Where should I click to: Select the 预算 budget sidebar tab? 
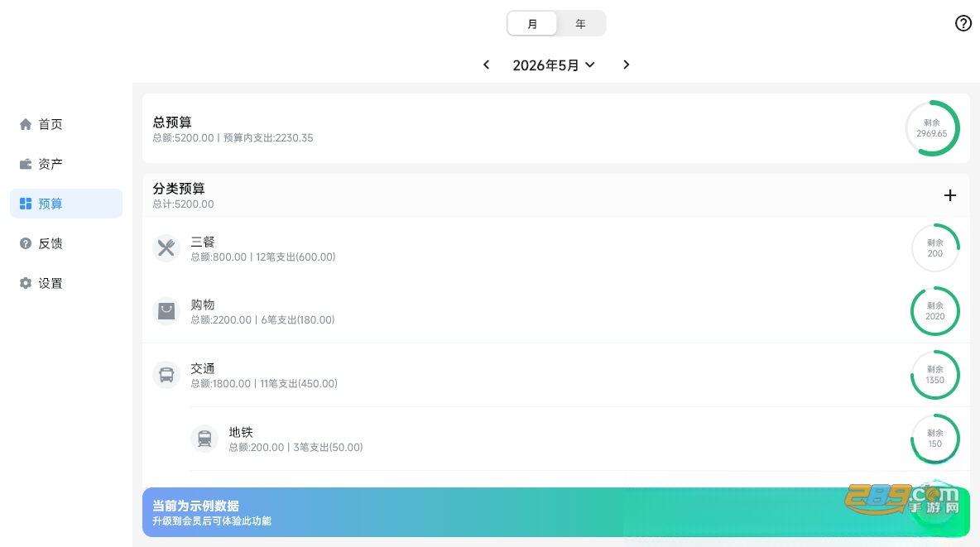pos(66,204)
